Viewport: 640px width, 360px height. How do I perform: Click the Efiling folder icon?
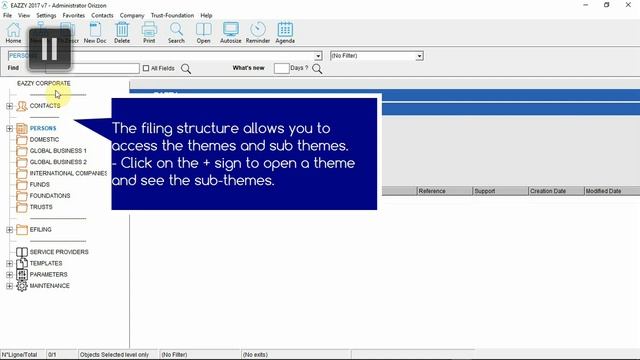point(22,229)
